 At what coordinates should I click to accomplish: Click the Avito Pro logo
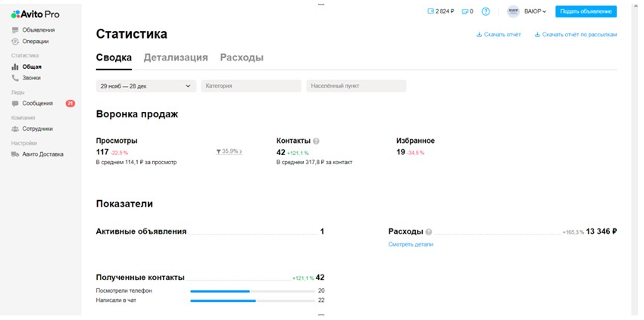pyautogui.click(x=36, y=14)
